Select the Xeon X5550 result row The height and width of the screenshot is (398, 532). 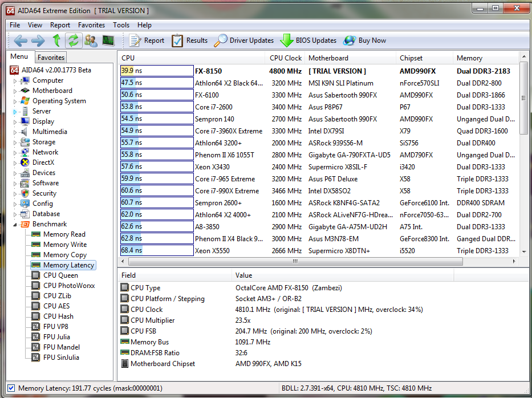(318, 251)
